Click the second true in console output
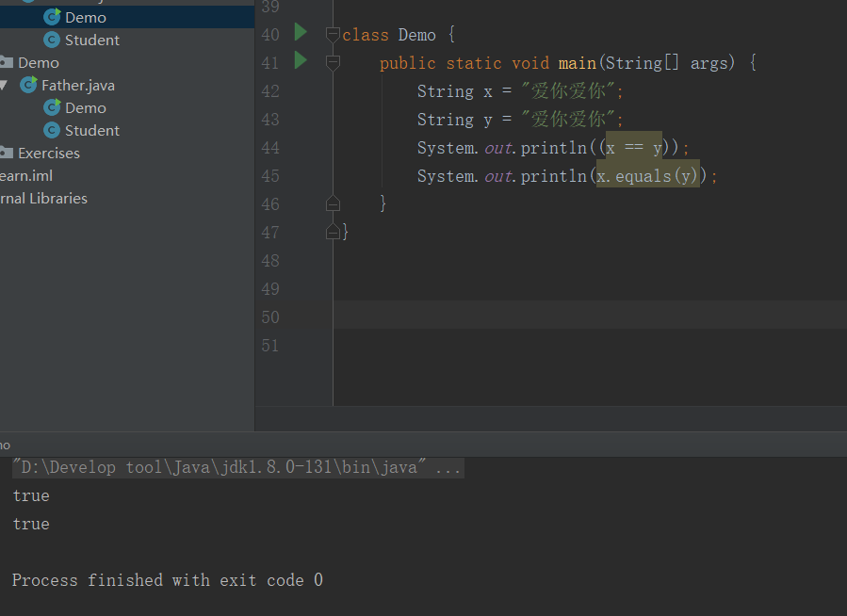The height and width of the screenshot is (616, 847). 31,524
